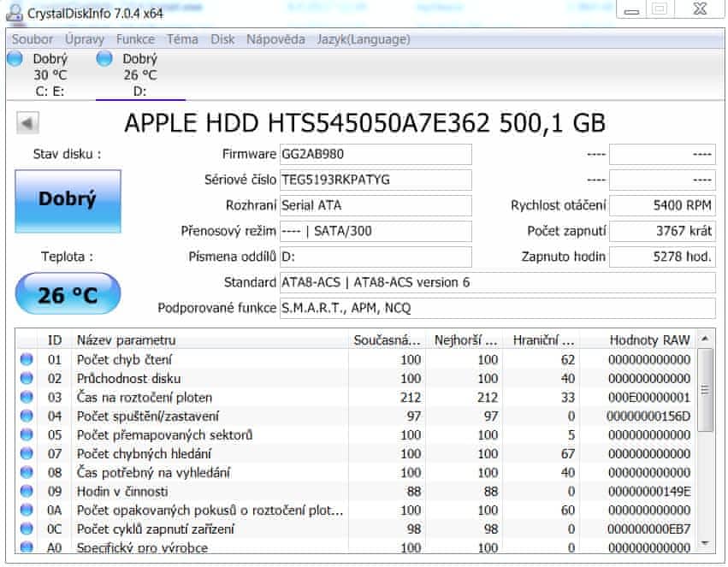Image resolution: width=728 pixels, height=567 pixels.
Task: Click the Dobrý health status button
Action: pyautogui.click(x=68, y=200)
